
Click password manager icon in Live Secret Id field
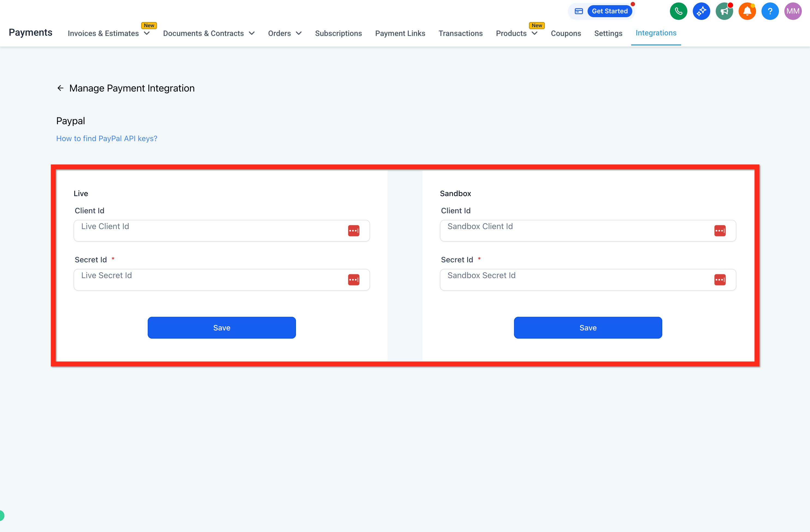[353, 279]
